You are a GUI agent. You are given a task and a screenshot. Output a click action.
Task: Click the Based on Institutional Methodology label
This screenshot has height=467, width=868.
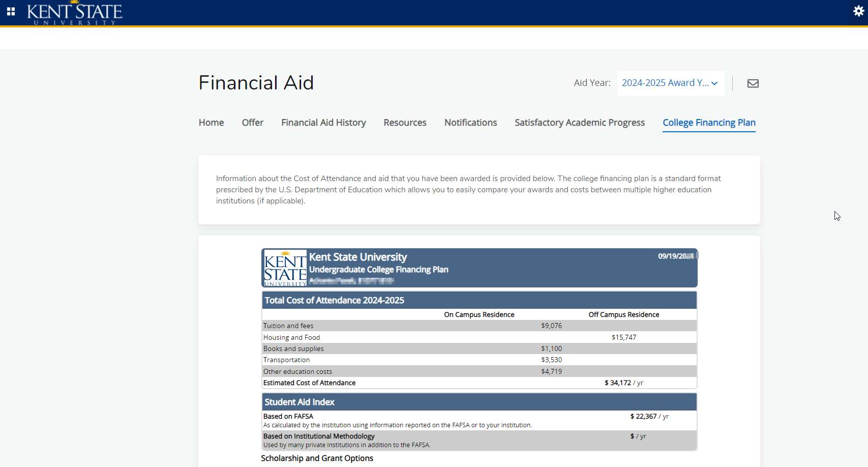point(319,436)
